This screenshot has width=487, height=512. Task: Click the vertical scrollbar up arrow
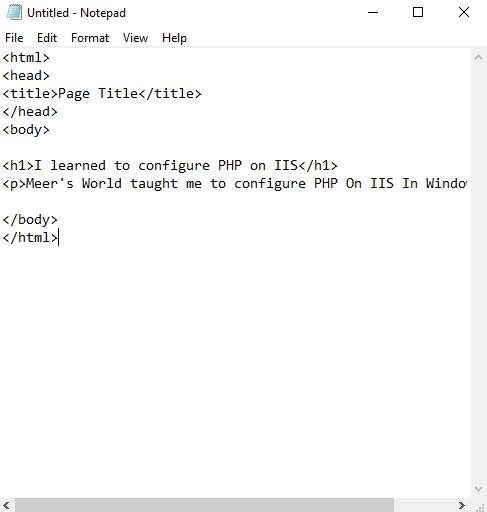tap(479, 57)
